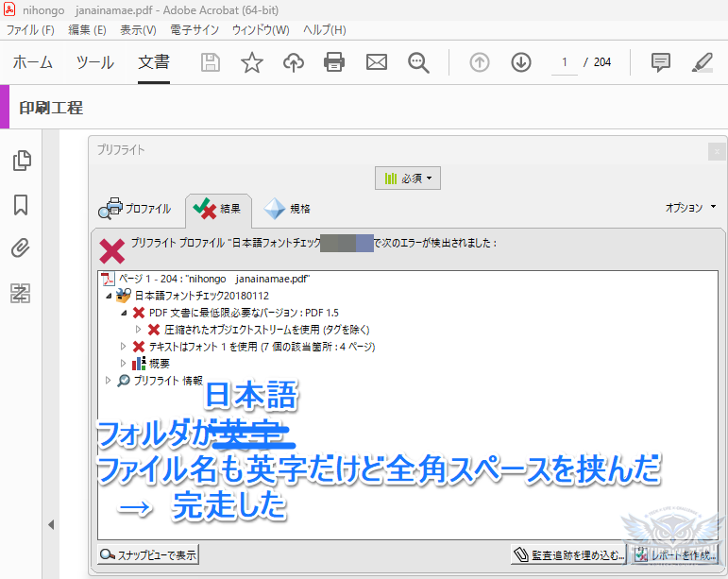Viewport: 728px width, 579px height.
Task: Switch to the 規格 standards tab
Action: coord(287,209)
